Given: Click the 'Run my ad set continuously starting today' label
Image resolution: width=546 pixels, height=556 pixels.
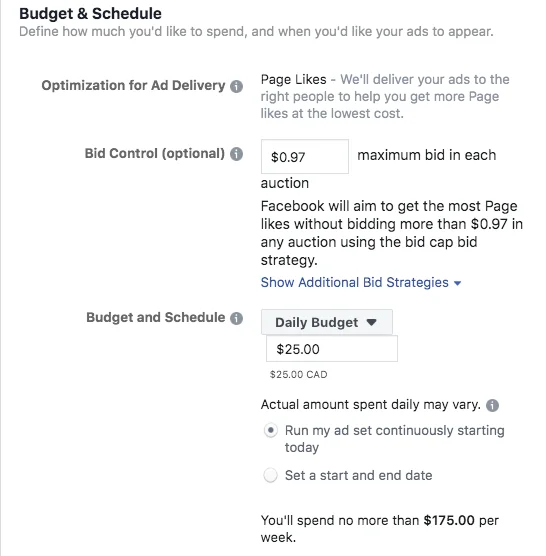Looking at the screenshot, I should tap(394, 439).
